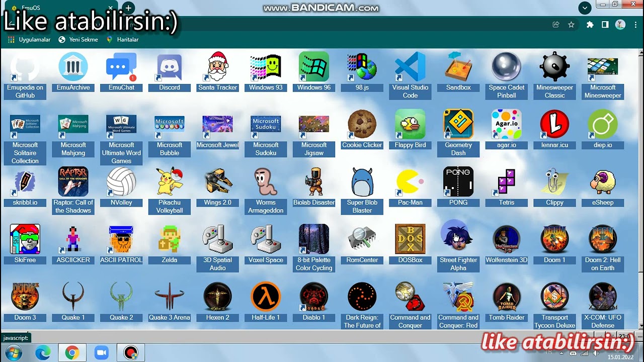The height and width of the screenshot is (362, 644).
Task: Open Zoom from the taskbar
Action: (102, 353)
